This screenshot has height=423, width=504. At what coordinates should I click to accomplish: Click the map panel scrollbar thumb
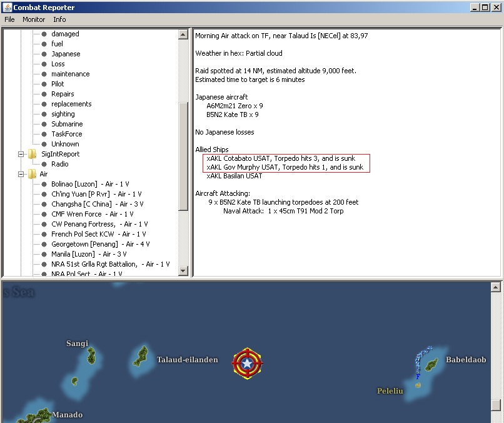pos(496,405)
